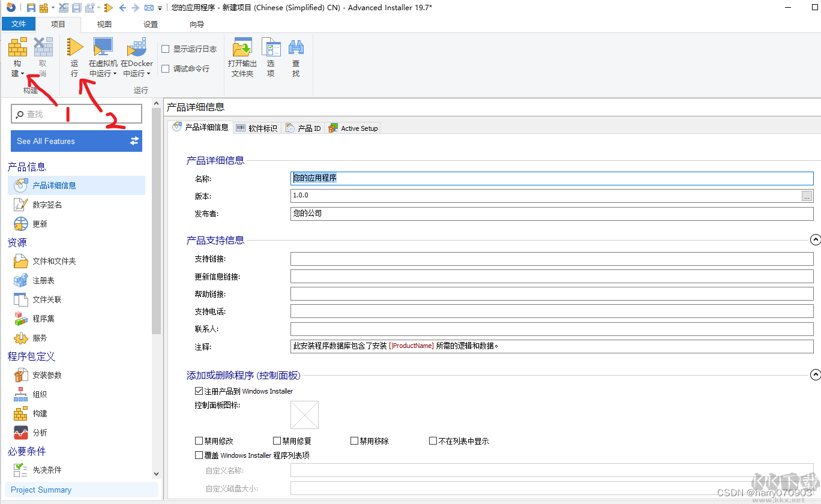Enable Show run log (显示运行日志) checkbox

coord(166,49)
